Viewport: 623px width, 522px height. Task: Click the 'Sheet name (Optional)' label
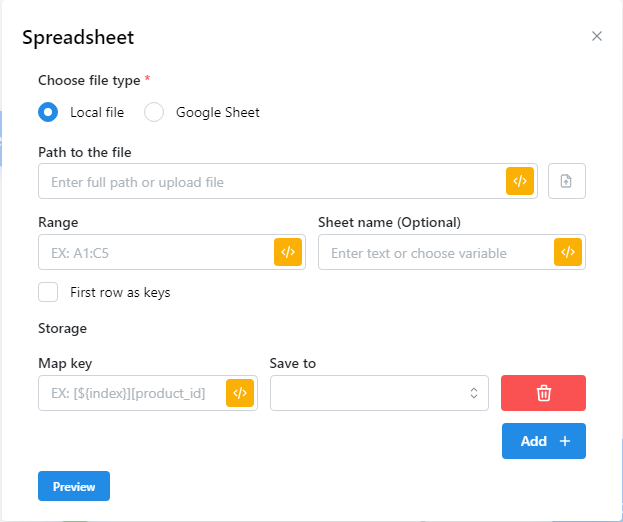pyautogui.click(x=389, y=222)
